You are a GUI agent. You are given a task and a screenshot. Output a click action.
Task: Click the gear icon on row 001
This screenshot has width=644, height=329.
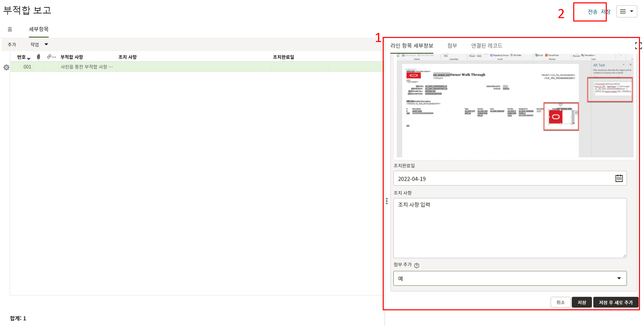[x=6, y=67]
